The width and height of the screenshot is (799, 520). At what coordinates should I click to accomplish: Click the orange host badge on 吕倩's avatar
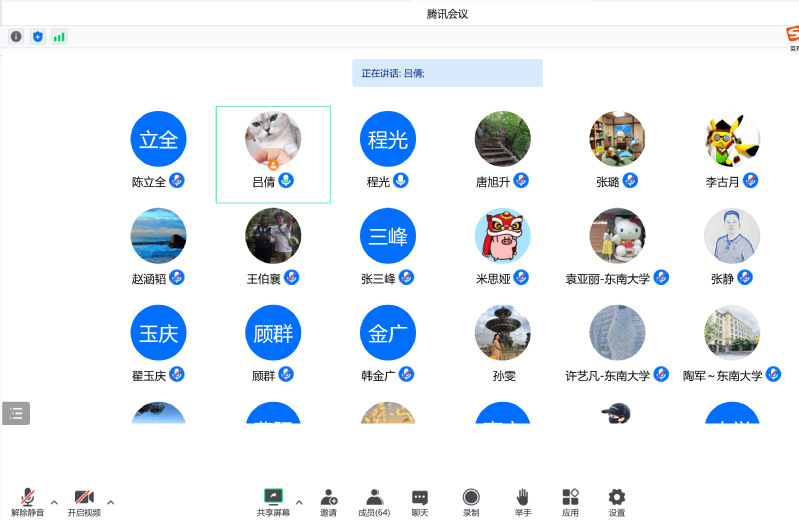point(273,165)
